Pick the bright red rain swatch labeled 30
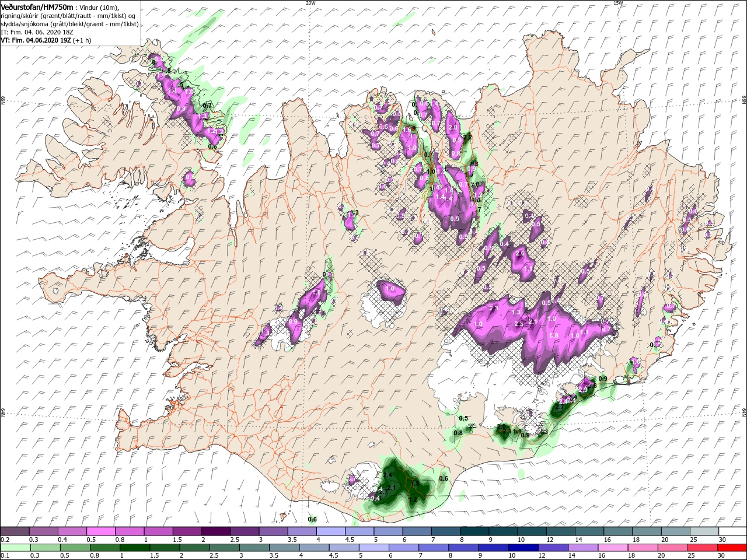 (732, 548)
